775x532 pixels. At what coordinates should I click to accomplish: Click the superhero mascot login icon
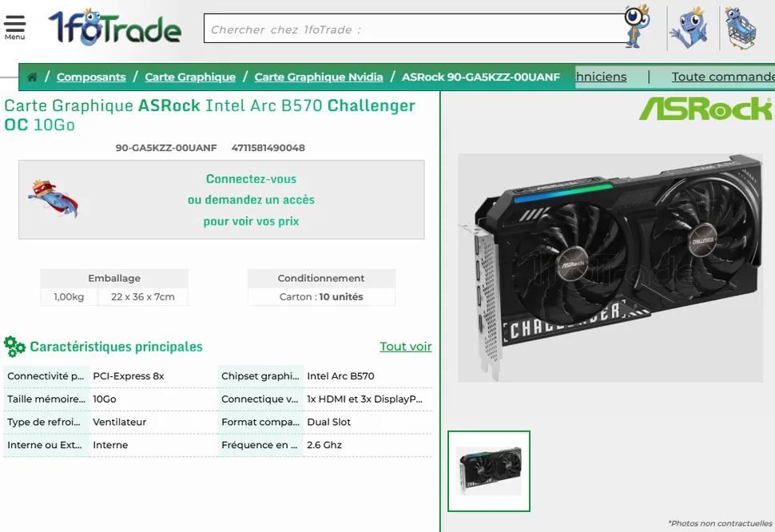(x=54, y=199)
